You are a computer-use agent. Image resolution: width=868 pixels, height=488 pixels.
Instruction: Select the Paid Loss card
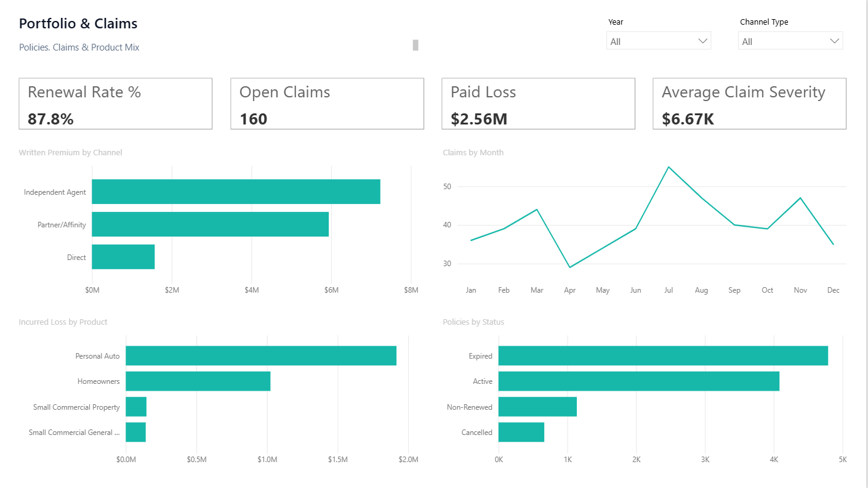pyautogui.click(x=538, y=104)
